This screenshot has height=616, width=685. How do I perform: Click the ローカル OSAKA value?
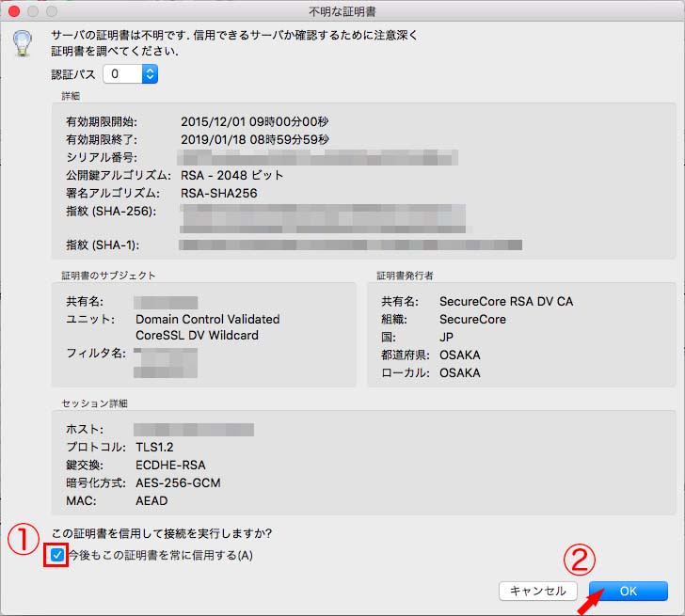(x=459, y=372)
